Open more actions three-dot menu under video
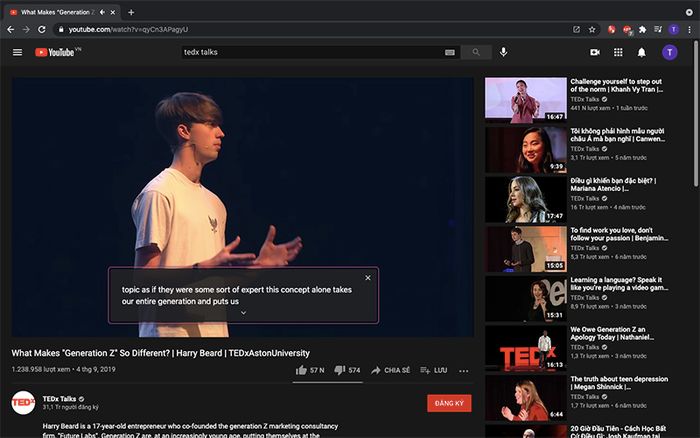The height and width of the screenshot is (438, 700). (x=464, y=371)
